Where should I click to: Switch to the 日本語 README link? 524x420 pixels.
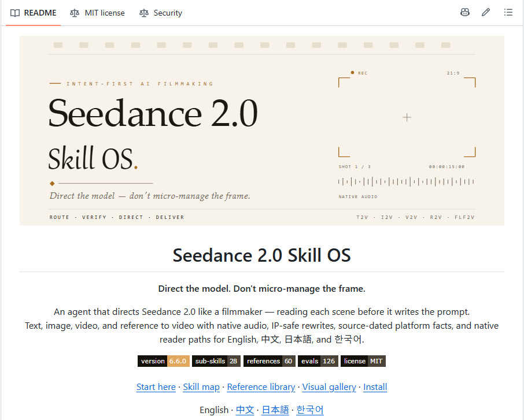275,410
